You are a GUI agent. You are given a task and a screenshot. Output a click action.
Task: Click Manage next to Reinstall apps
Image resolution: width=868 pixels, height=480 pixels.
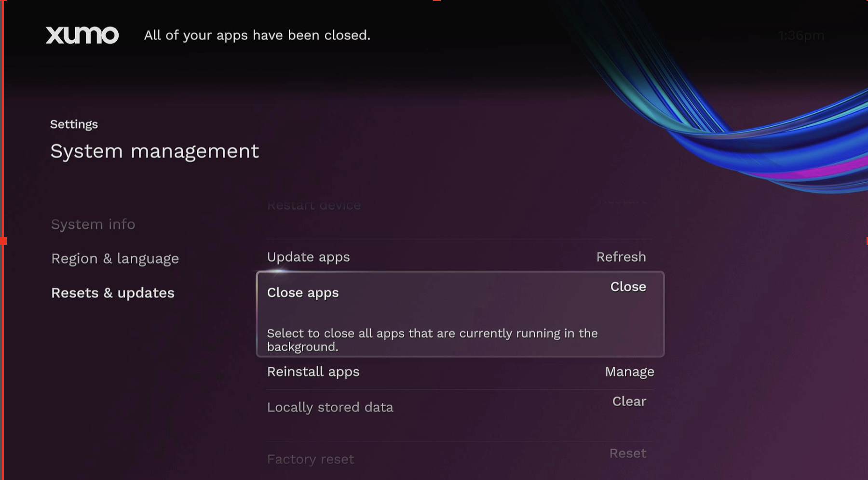[629, 372]
